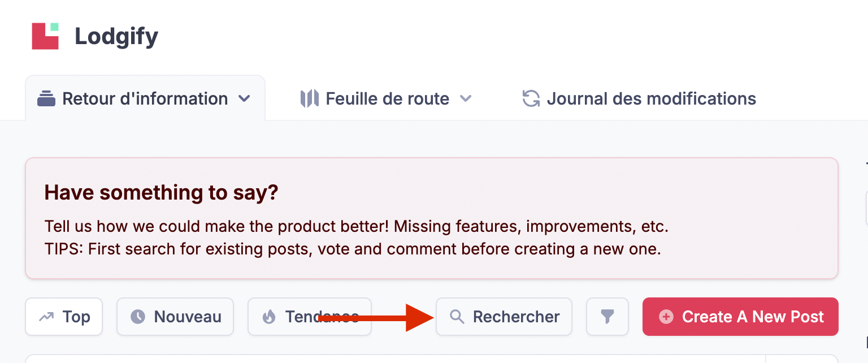Viewport: 868px width, 363px height.
Task: Click the plus icon on Create A New Post
Action: pyautogui.click(x=667, y=317)
